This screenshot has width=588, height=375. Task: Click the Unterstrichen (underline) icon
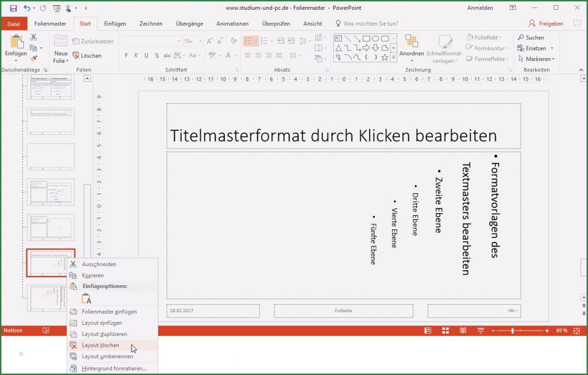coord(146,55)
